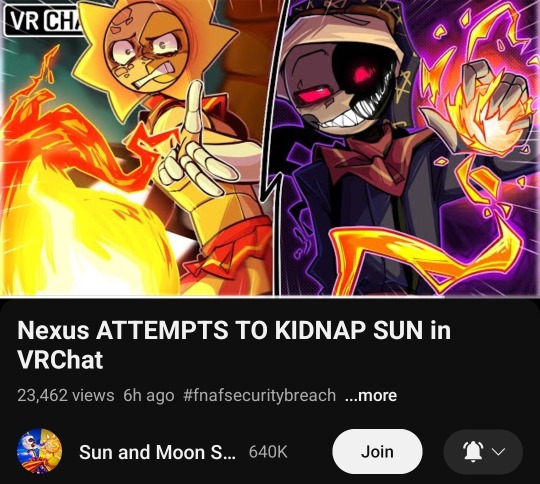
Task: Click the Join membership button
Action: (377, 451)
